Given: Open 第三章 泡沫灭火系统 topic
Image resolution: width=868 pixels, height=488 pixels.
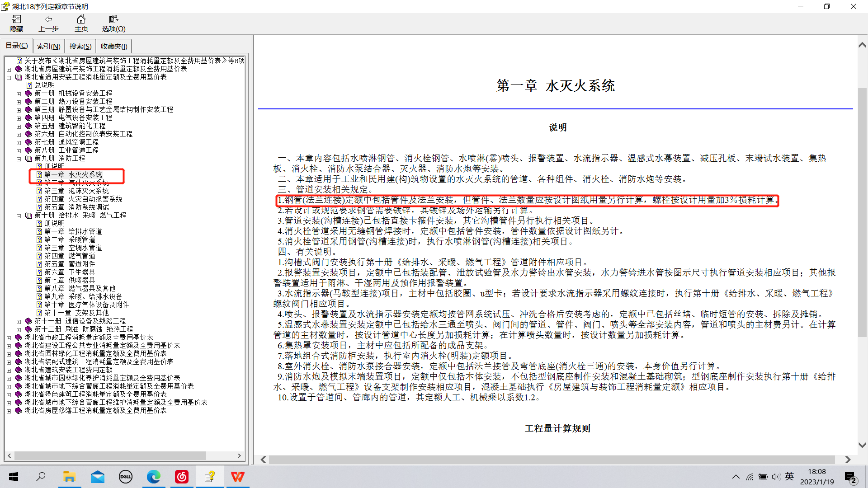Looking at the screenshot, I should [x=76, y=191].
